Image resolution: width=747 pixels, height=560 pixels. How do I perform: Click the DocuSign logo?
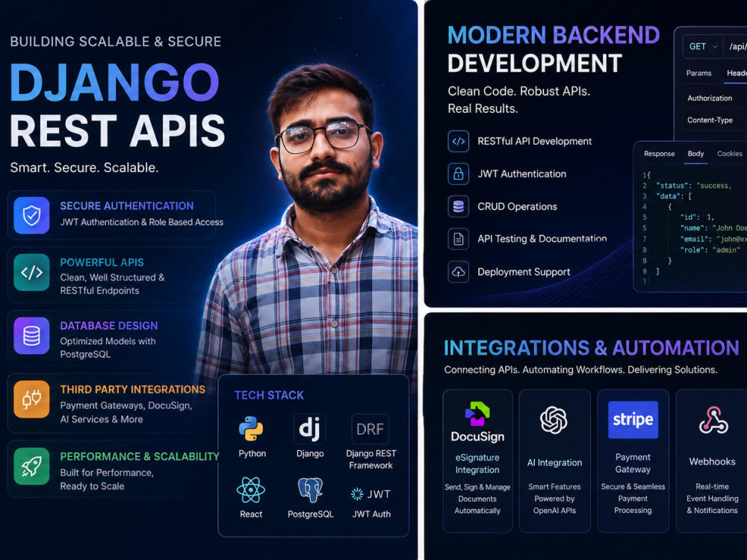pos(477,422)
